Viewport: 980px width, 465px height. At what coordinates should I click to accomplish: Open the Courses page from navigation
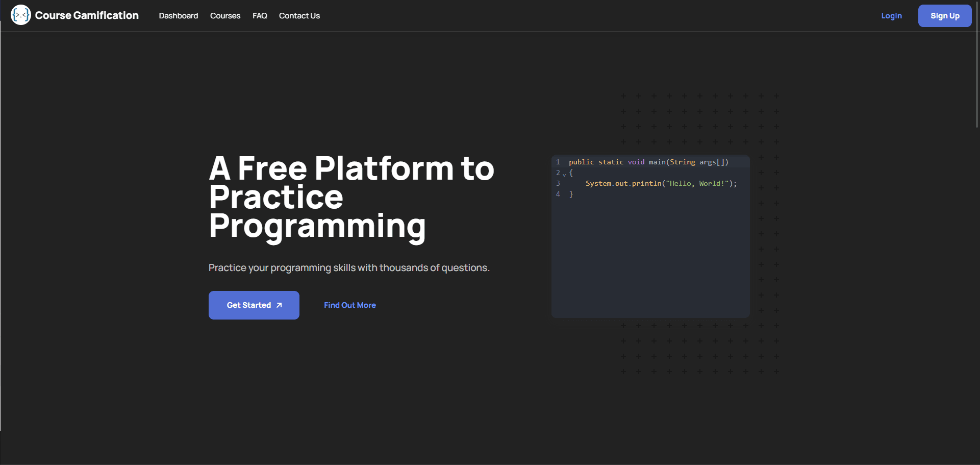[225, 16]
